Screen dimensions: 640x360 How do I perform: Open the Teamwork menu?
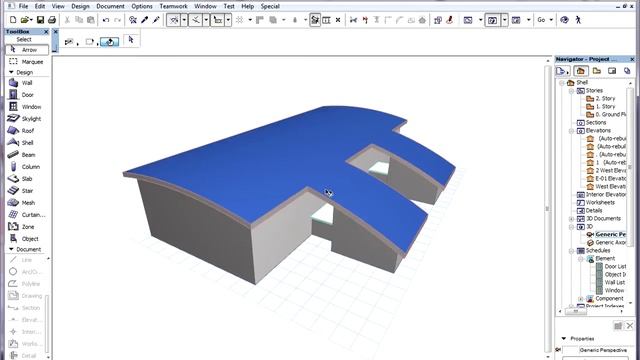point(173,6)
